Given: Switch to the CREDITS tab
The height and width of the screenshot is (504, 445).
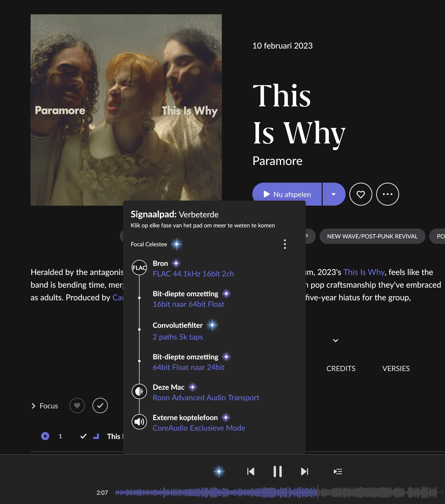Looking at the screenshot, I should pos(341,368).
